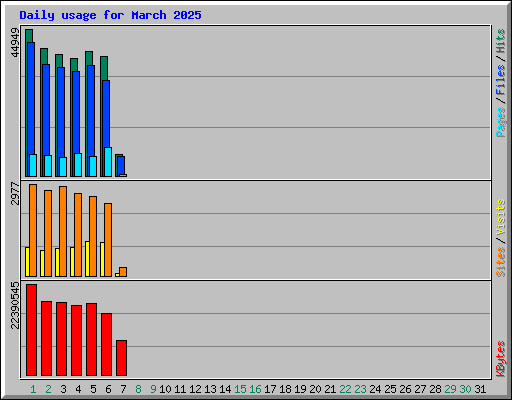The height and width of the screenshot is (400, 512).
Task: Click the green Hits bar top for day 6
Action: coord(104,68)
